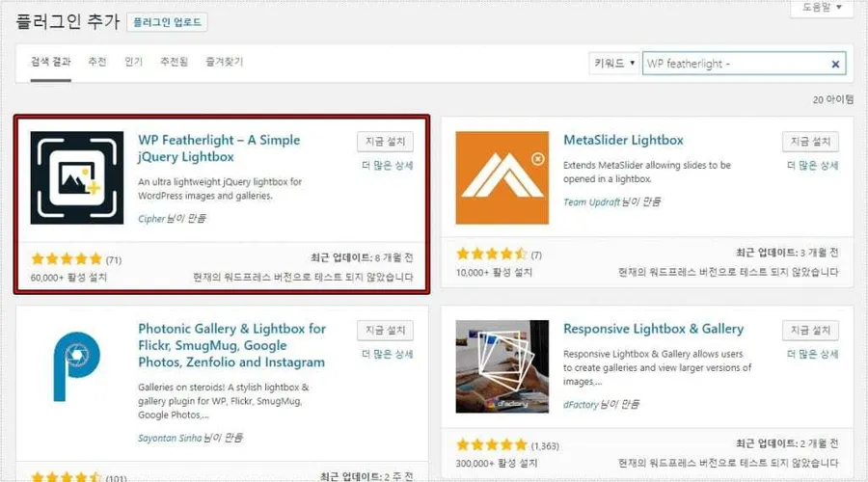Install WP Featherlight with 지금 설치

[x=385, y=142]
